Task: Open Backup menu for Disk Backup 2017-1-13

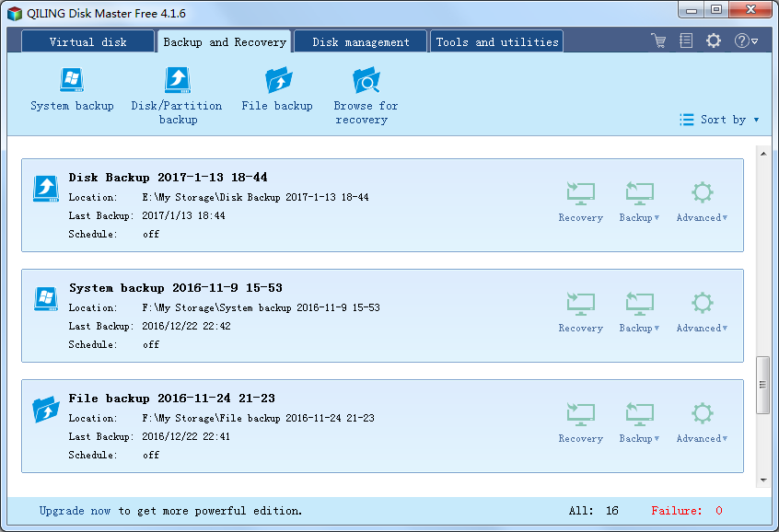Action: click(639, 202)
